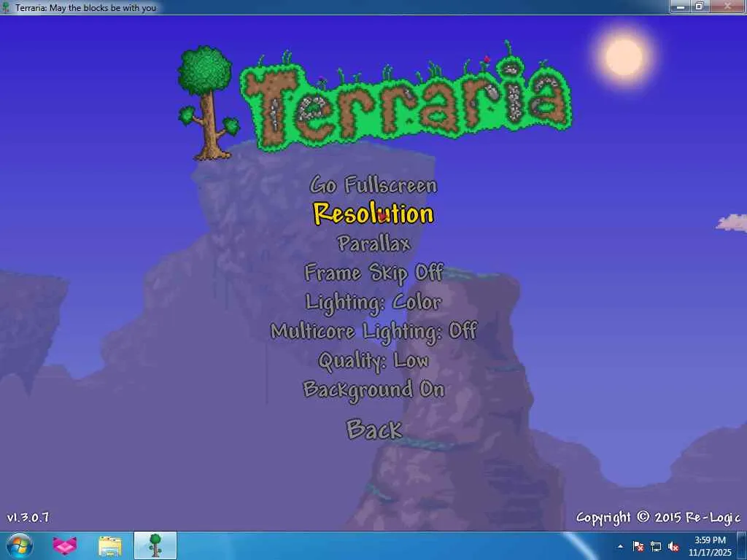This screenshot has width=747, height=560.
Task: Toggle Frame Skip Off setting
Action: coord(374,273)
